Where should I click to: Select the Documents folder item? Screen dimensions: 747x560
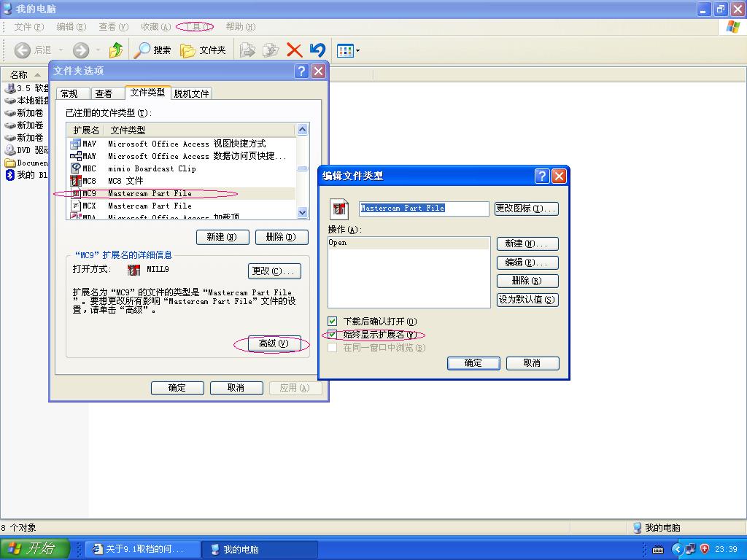[27, 163]
